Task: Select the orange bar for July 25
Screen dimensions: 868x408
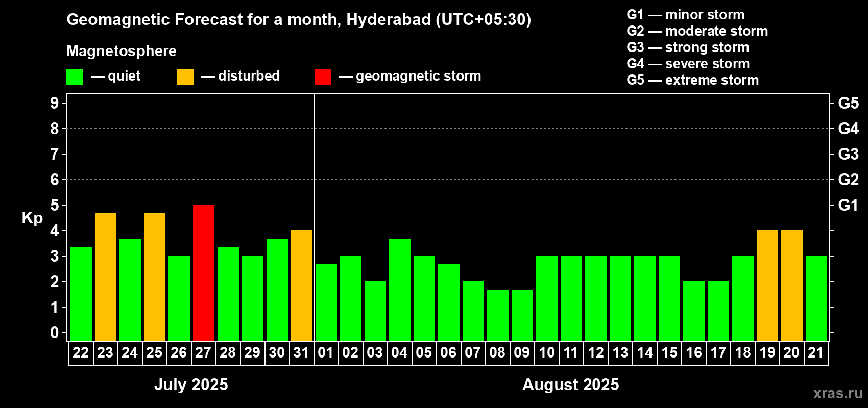Action: [x=155, y=277]
